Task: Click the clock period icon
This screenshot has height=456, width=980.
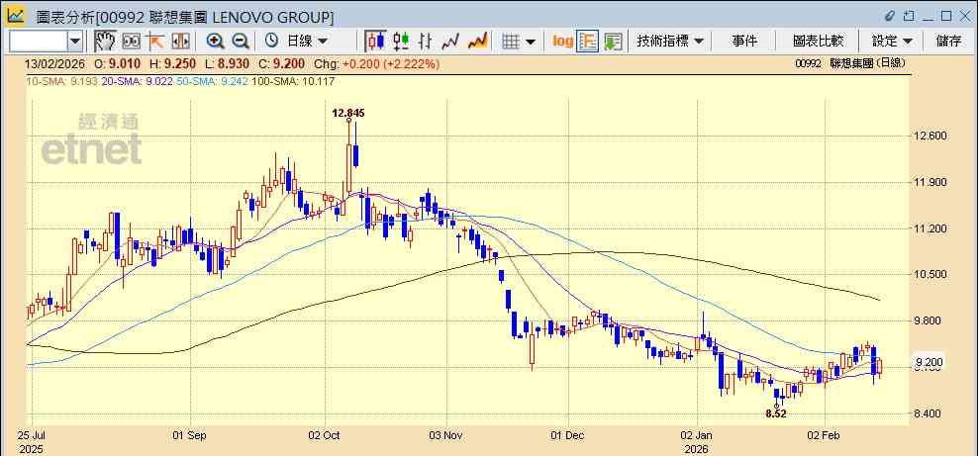Action: (271, 42)
